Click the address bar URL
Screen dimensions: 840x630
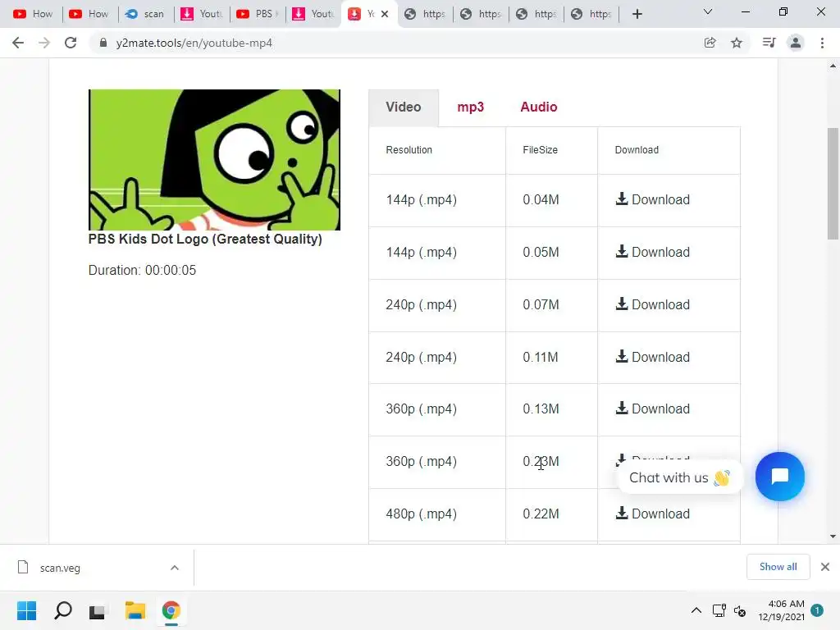coord(194,43)
